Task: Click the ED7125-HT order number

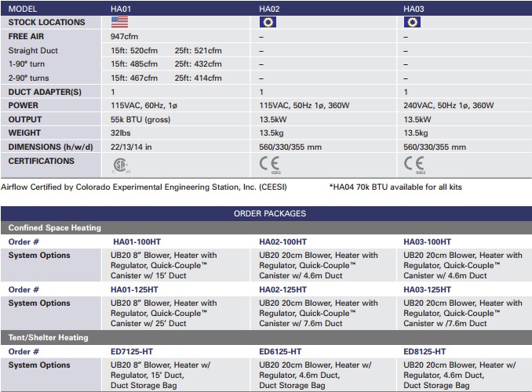Action: 132,352
